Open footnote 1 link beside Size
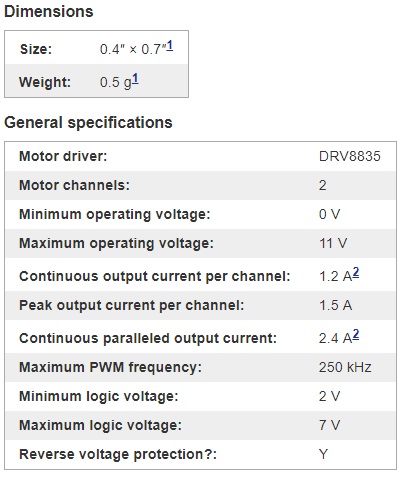 [170, 46]
